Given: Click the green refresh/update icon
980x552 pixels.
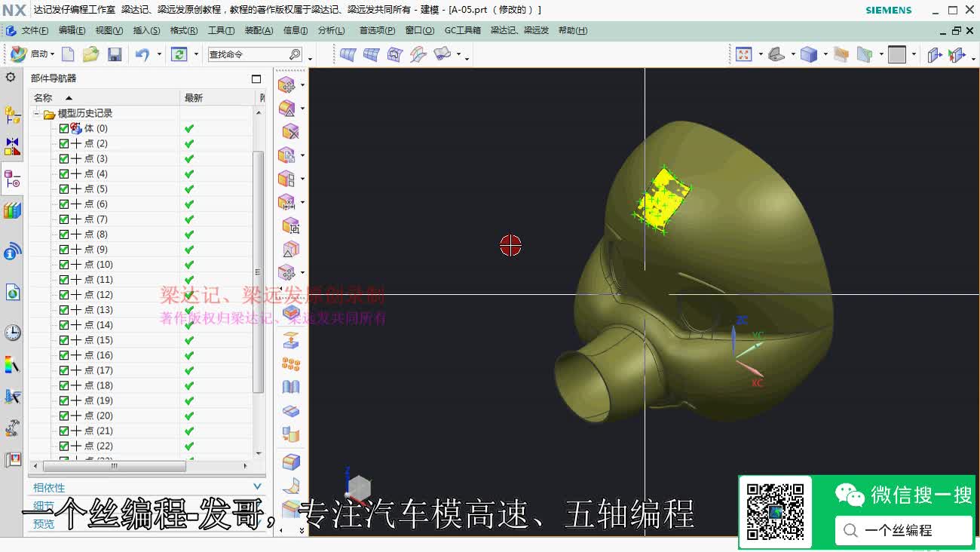Looking at the screenshot, I should (x=179, y=54).
